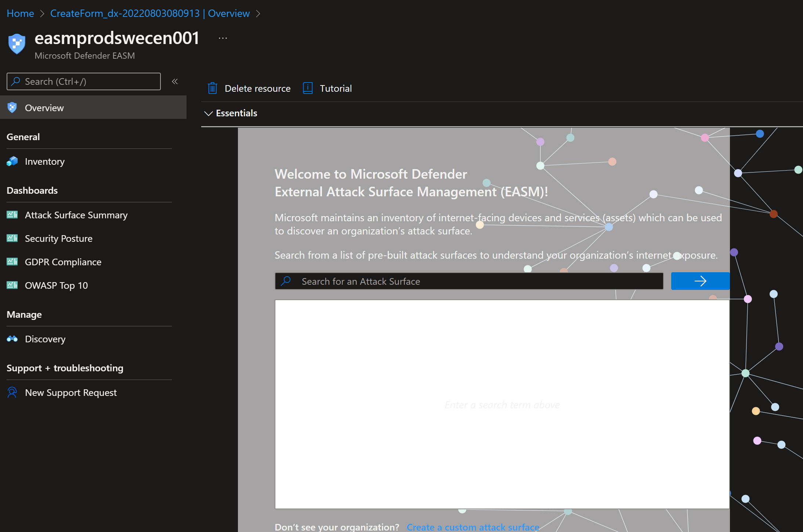Click the Discovery binoculars icon
Image resolution: width=803 pixels, height=532 pixels.
[12, 339]
